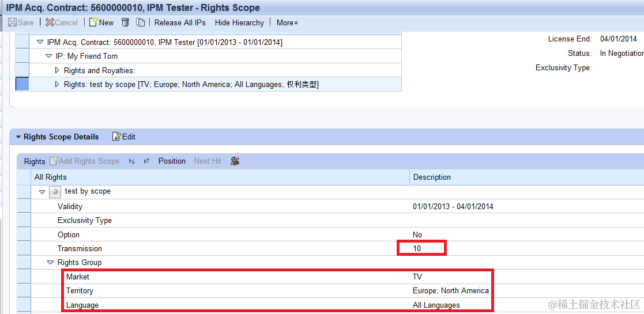644x314 pixels.
Task: Click the Position button
Action: tap(172, 161)
